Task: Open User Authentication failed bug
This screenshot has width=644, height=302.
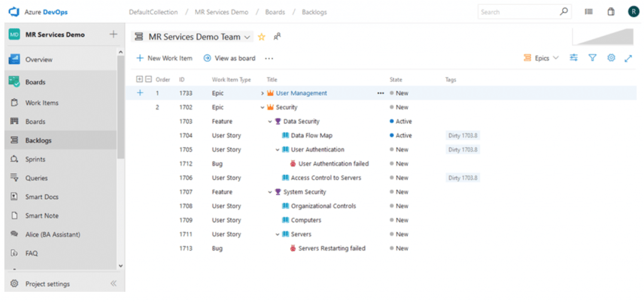Action: pyautogui.click(x=333, y=164)
